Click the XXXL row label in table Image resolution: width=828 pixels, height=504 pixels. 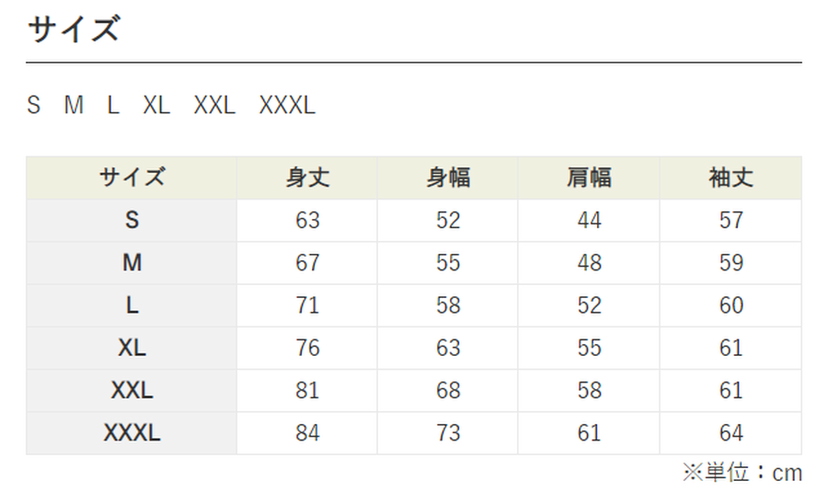click(x=132, y=433)
